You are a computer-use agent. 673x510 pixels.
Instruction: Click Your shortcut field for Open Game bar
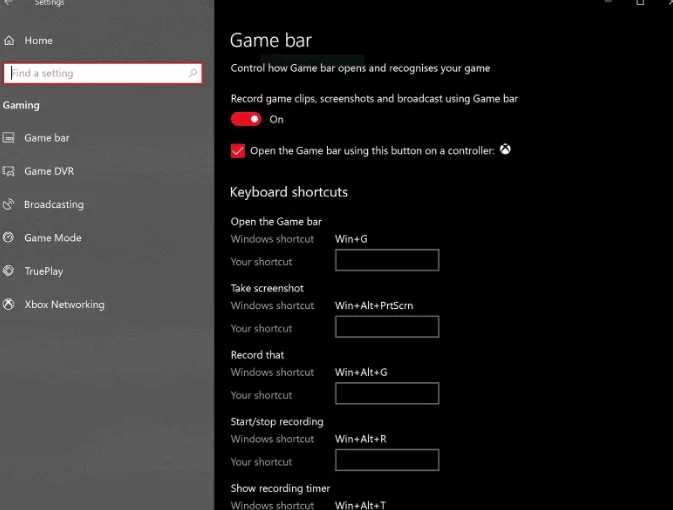coord(387,260)
